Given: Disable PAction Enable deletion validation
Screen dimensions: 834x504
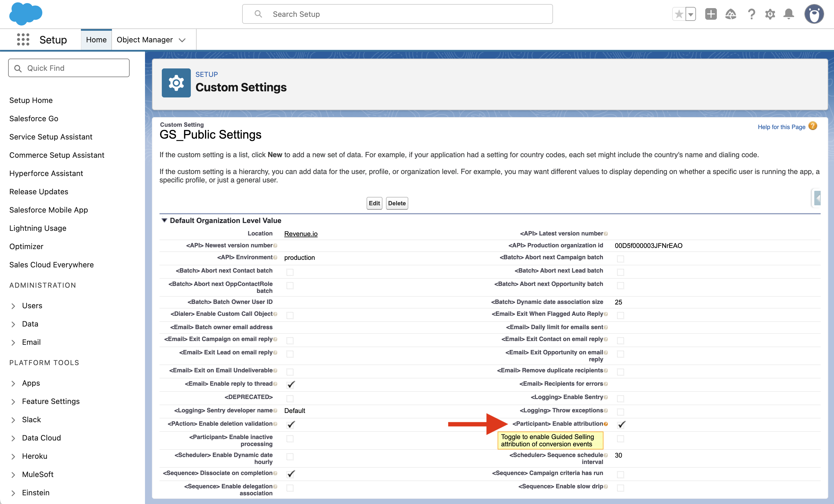Looking at the screenshot, I should pos(290,425).
